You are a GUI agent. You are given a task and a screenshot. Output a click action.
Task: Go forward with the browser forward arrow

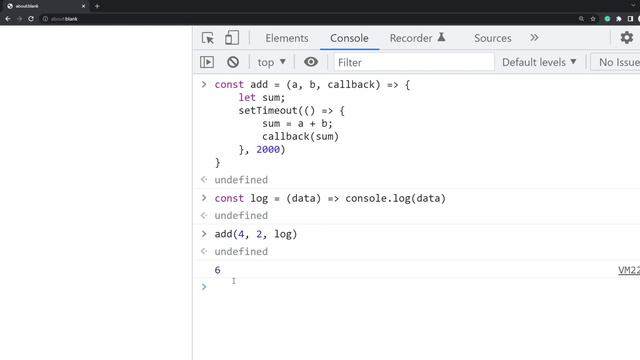point(19,19)
